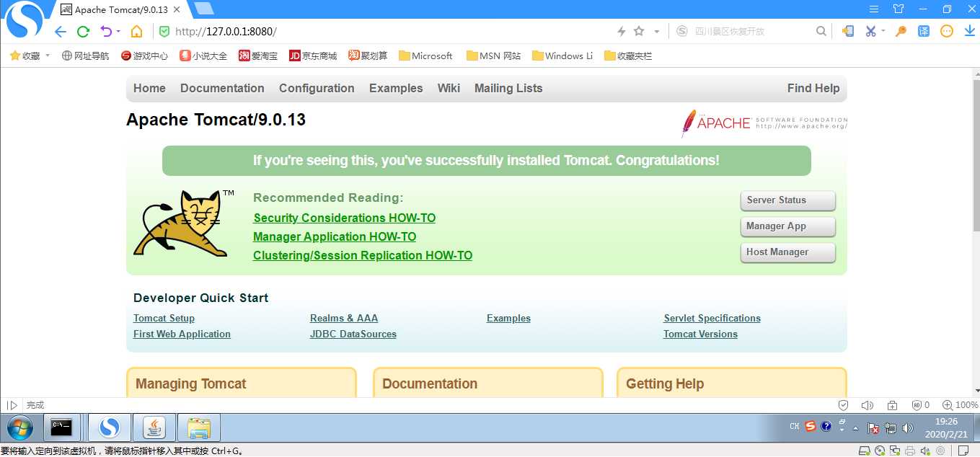Click status bar security shield icon
Image resolution: width=980 pixels, height=457 pixels.
click(844, 405)
